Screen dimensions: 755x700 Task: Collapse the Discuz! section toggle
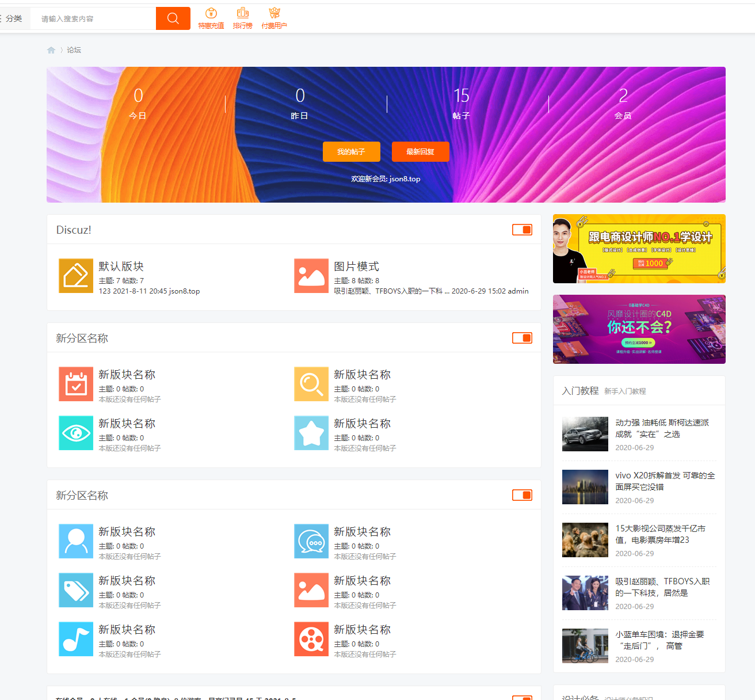pos(522,230)
